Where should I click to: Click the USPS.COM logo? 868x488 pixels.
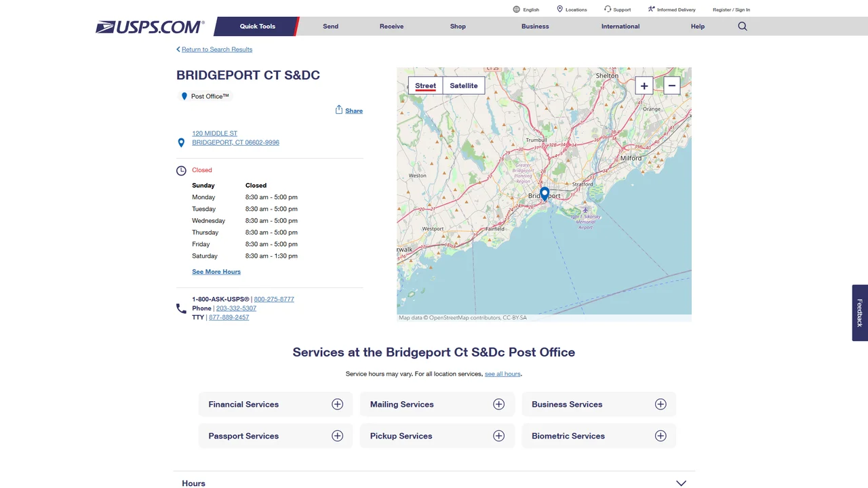click(150, 27)
